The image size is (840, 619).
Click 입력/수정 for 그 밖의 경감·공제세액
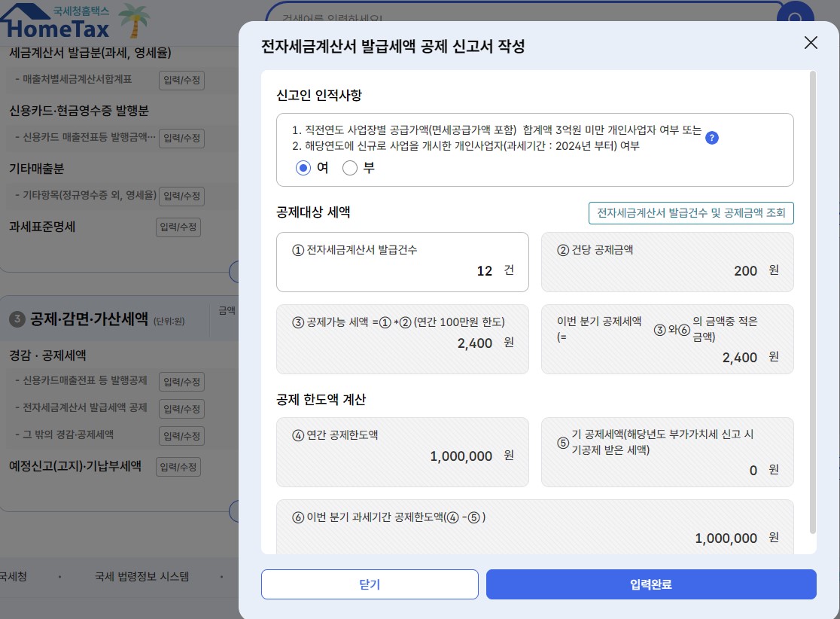(181, 436)
